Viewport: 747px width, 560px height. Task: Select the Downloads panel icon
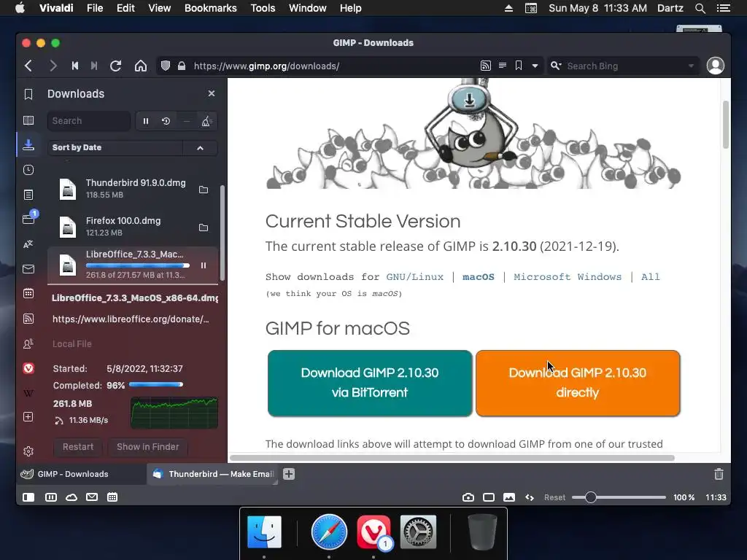coord(28,145)
